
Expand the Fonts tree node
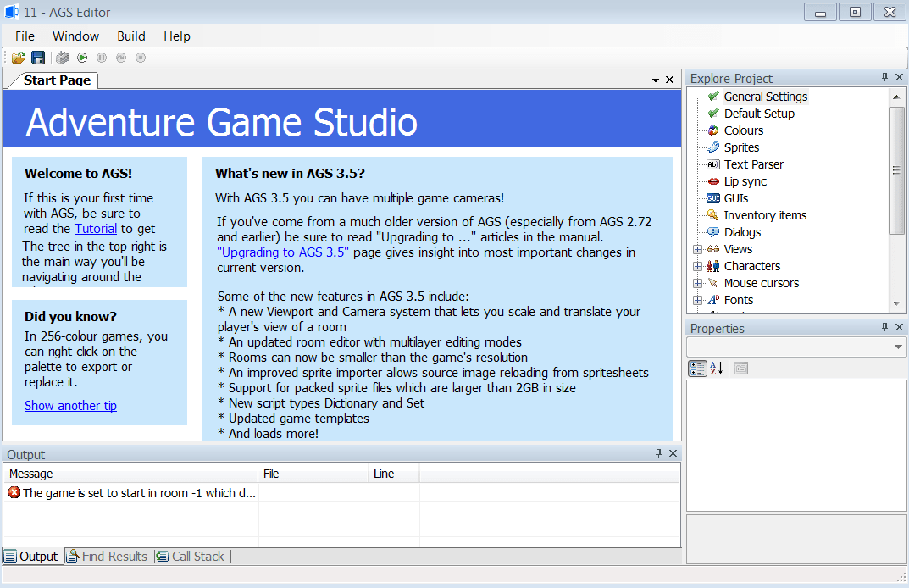tap(697, 301)
